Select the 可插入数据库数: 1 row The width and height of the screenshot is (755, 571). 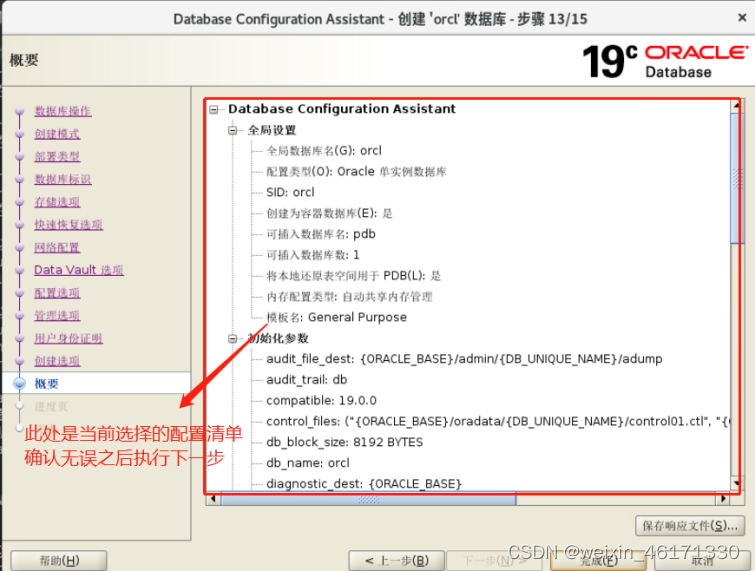[x=312, y=255]
